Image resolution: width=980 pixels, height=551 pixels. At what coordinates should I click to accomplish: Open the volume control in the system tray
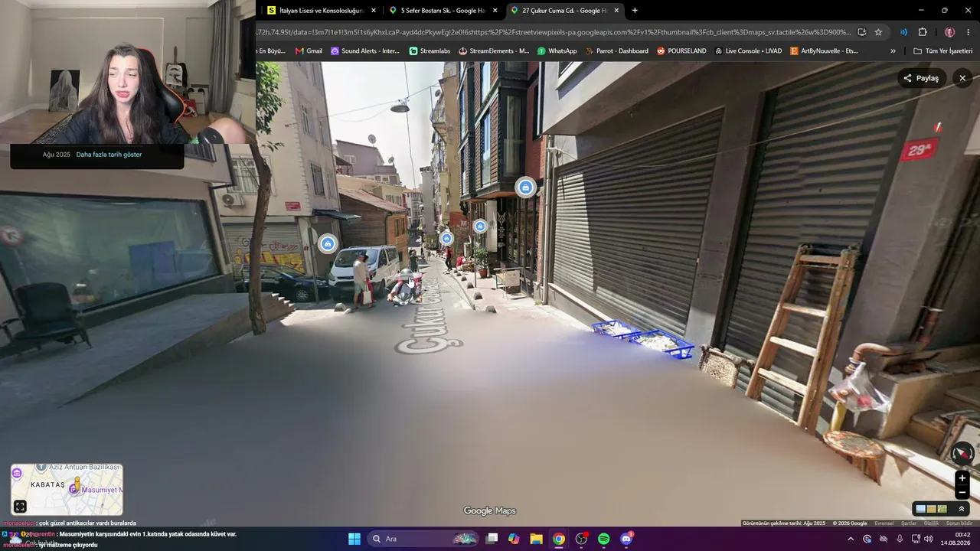click(x=929, y=539)
